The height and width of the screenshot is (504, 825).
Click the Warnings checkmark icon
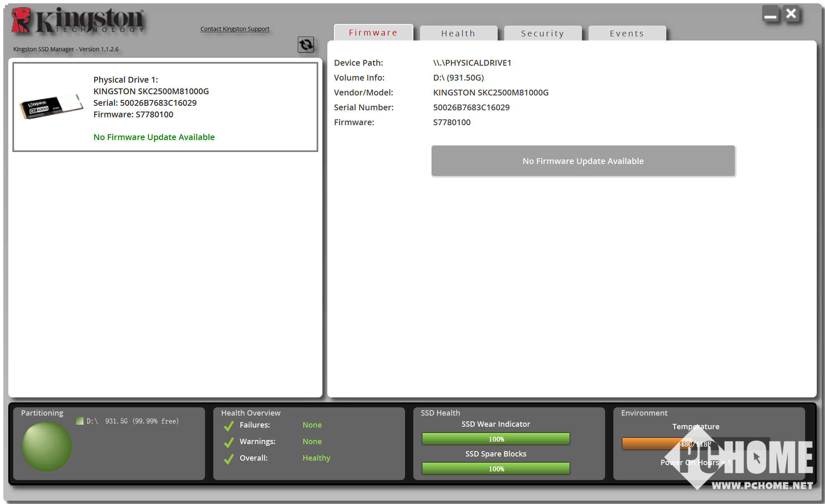(x=229, y=442)
